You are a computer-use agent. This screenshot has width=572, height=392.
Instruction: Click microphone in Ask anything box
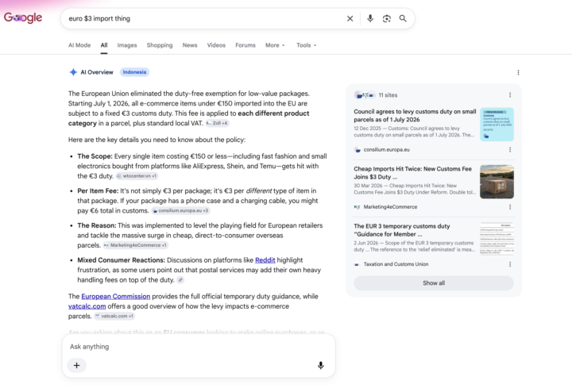point(321,365)
